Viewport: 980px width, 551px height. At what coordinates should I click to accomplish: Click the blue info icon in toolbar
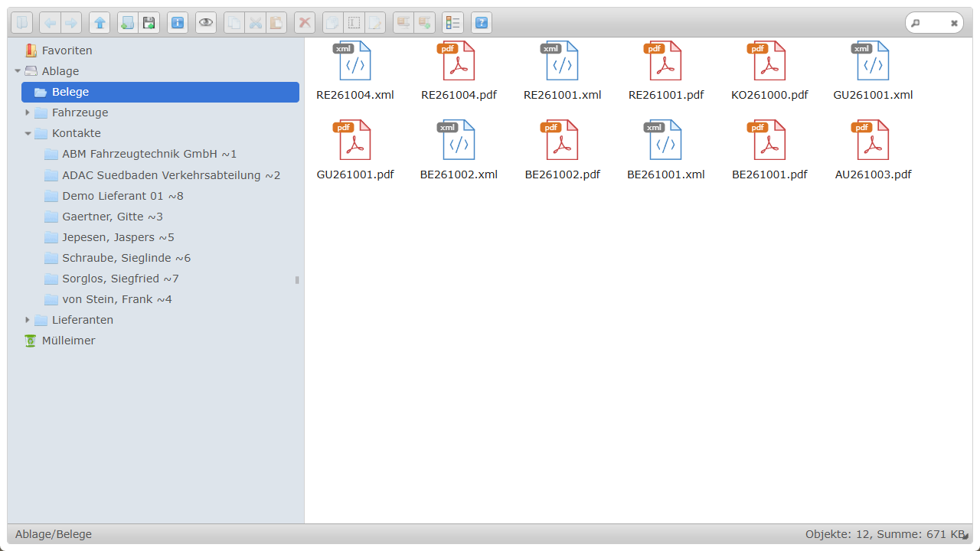(x=178, y=23)
